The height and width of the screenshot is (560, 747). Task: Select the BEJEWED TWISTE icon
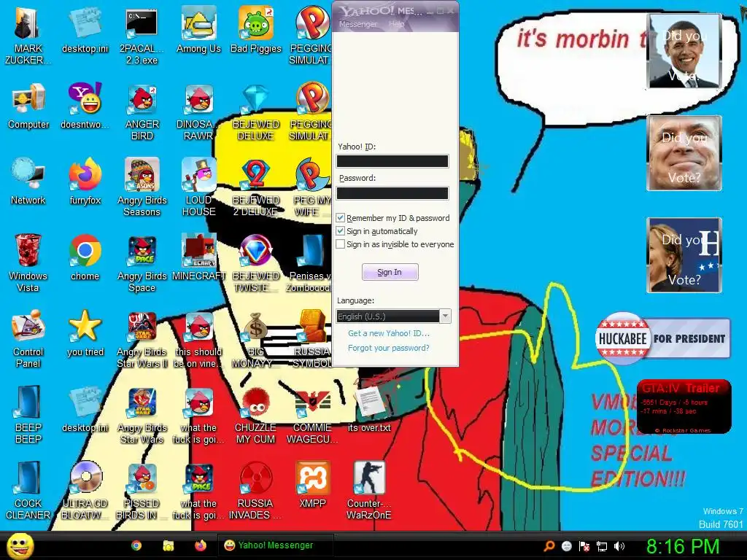(256, 262)
